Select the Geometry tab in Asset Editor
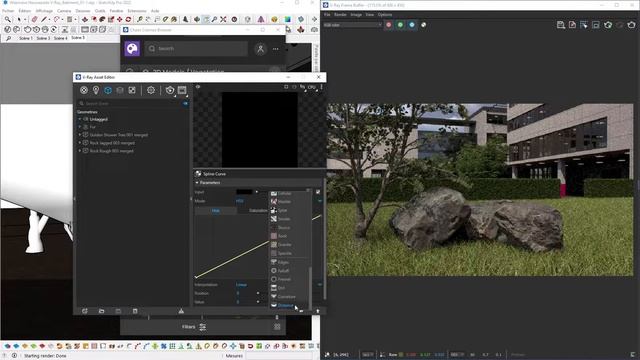The width and height of the screenshot is (640, 360). pos(108,90)
